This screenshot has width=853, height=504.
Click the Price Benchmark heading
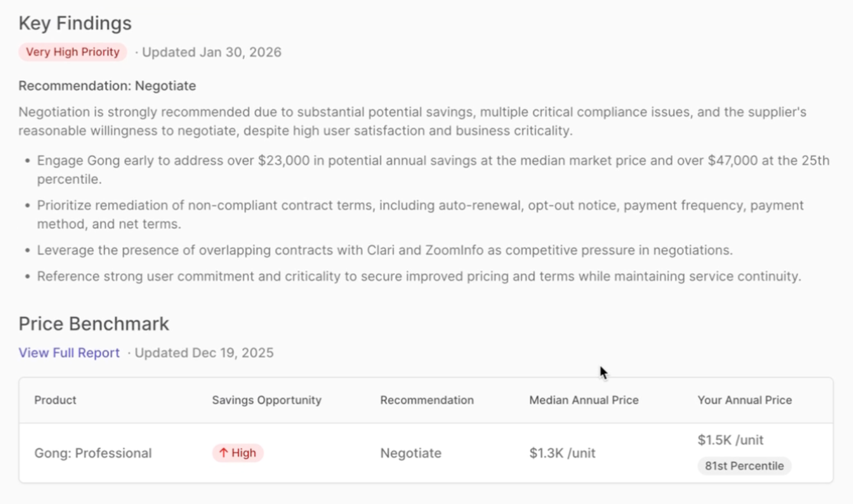coord(94,324)
